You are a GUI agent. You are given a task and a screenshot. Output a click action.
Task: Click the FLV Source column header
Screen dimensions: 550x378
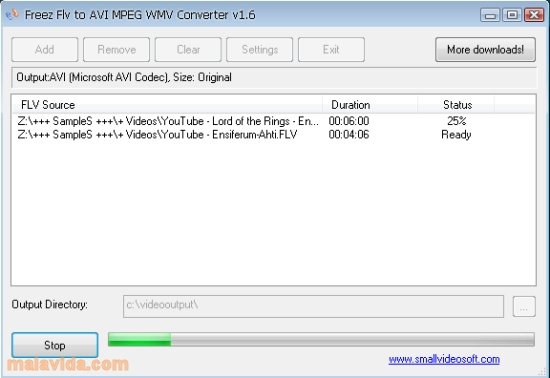coord(167,105)
